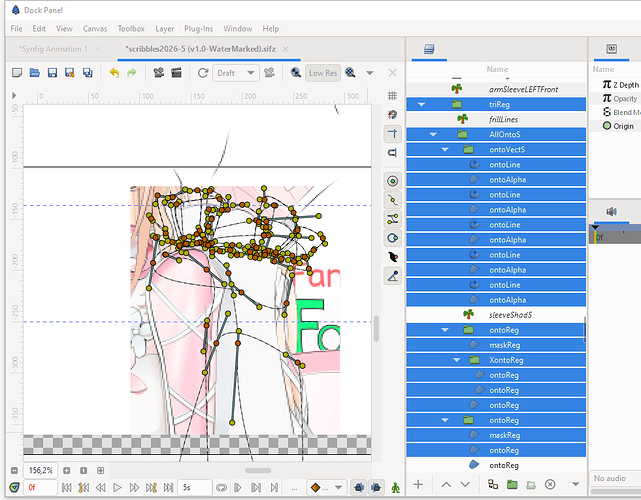Open the Canvas menu

pos(95,29)
